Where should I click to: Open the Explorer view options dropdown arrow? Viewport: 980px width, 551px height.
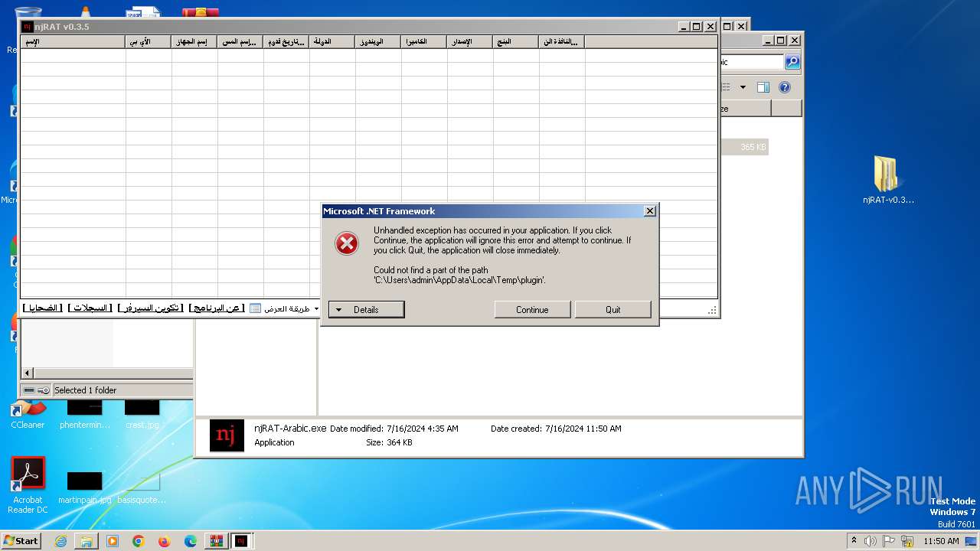[x=743, y=87]
